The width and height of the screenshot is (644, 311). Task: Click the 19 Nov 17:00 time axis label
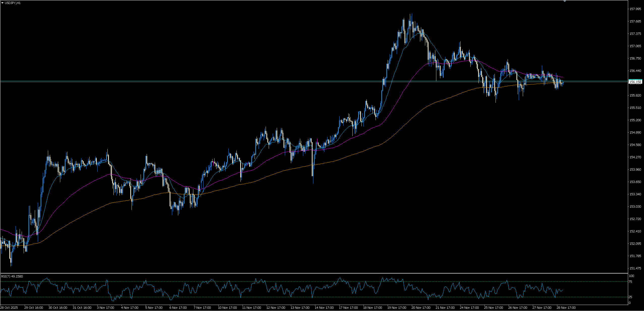396,308
